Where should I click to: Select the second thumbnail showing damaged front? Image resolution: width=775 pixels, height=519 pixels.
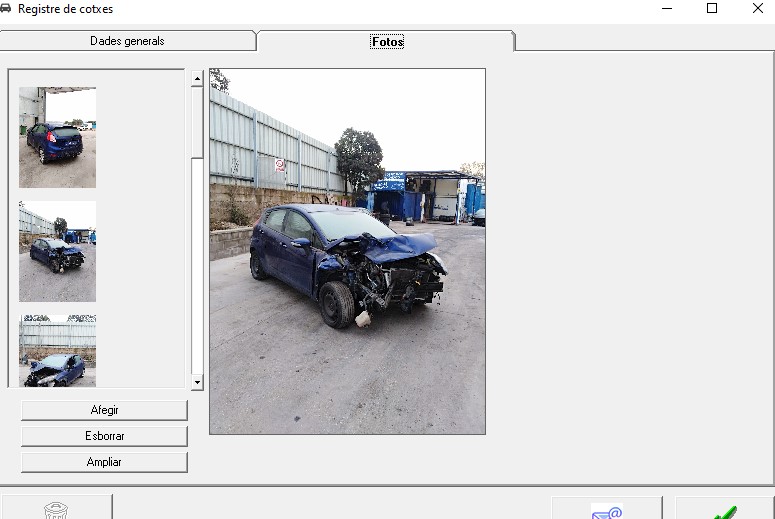(57, 251)
